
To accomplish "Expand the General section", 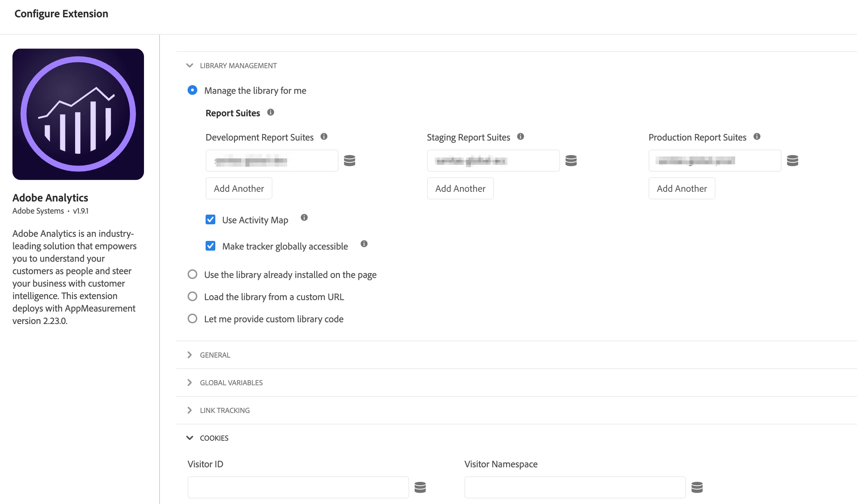I will [190, 355].
